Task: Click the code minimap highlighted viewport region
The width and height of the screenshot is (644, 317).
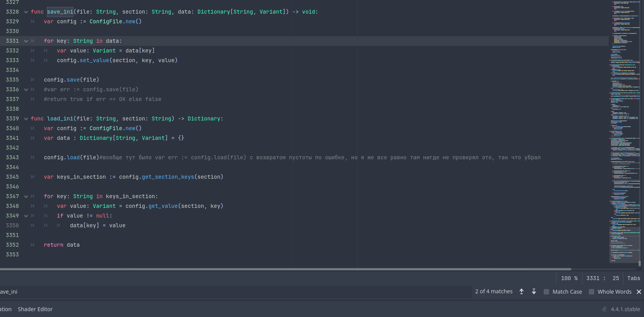Action: pos(624,245)
